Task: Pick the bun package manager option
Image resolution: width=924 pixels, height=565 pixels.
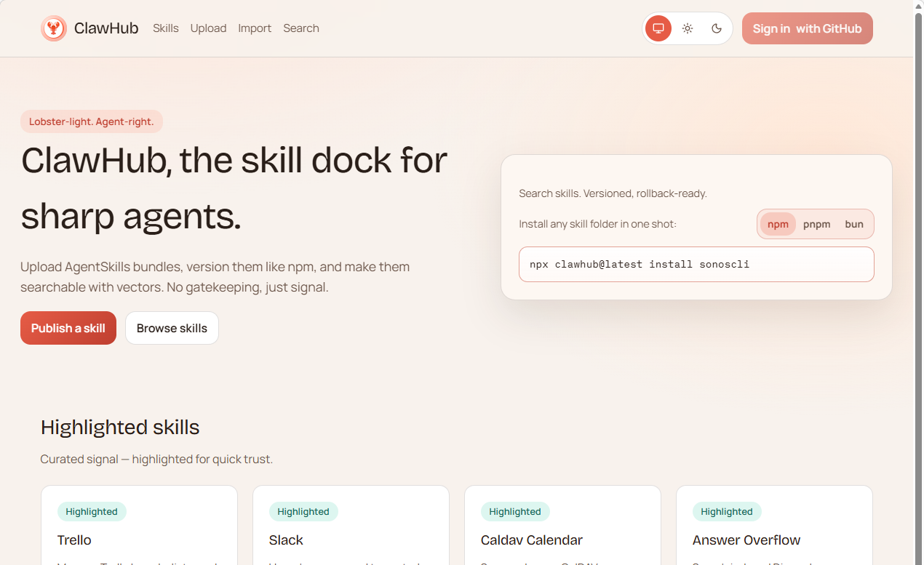Action: [854, 224]
